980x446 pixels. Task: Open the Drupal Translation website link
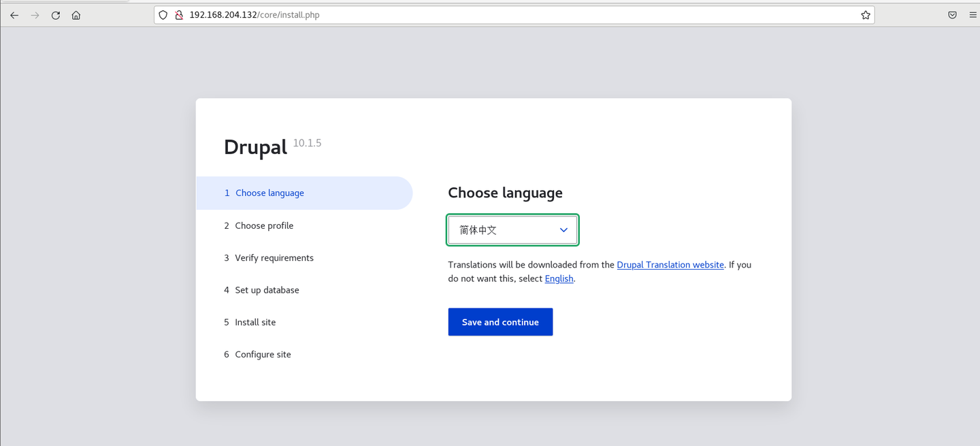[x=670, y=265]
